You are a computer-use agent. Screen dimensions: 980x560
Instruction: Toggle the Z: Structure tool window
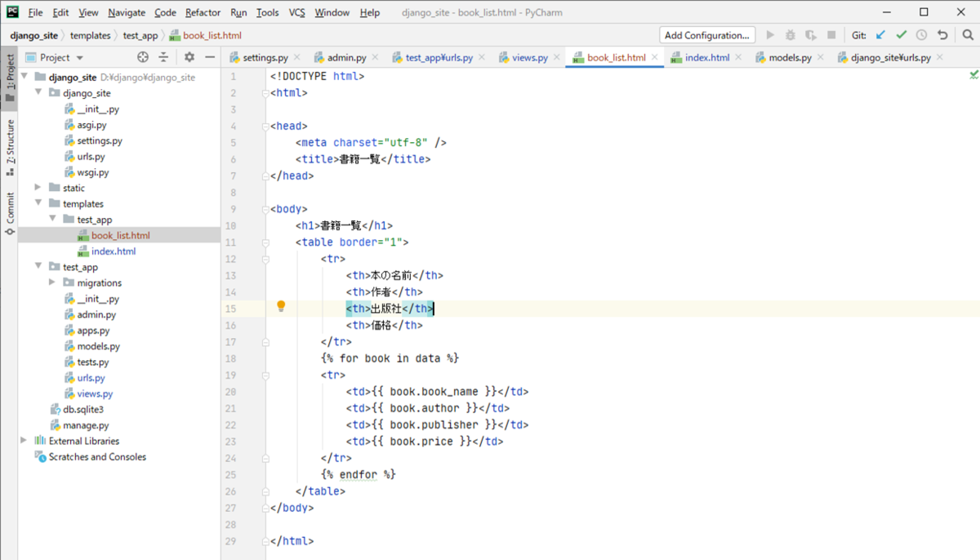click(10, 147)
